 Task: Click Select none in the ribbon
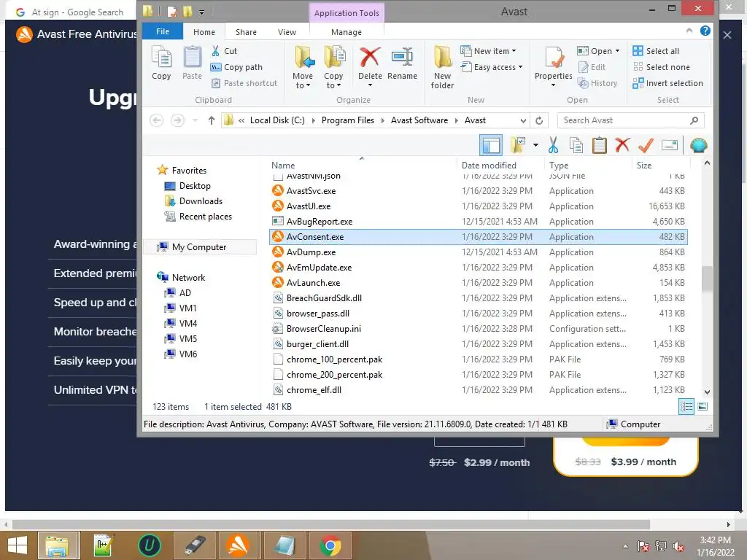click(661, 67)
